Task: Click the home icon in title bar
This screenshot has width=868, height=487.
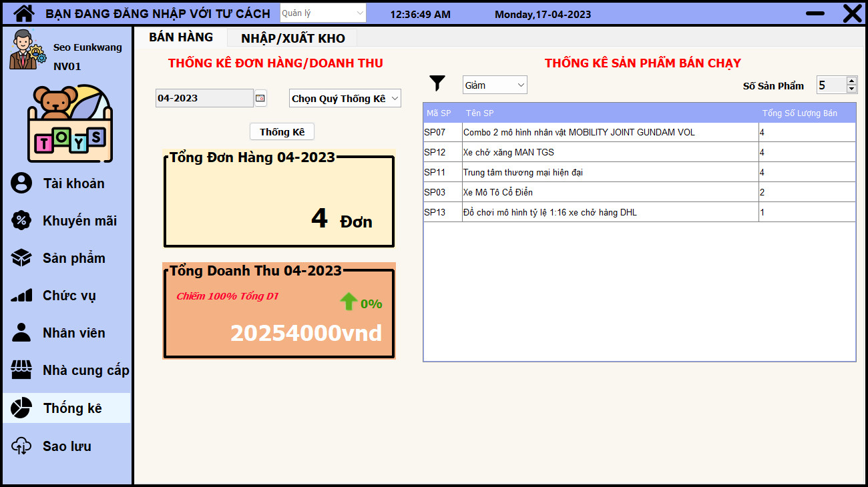Action: coord(24,13)
